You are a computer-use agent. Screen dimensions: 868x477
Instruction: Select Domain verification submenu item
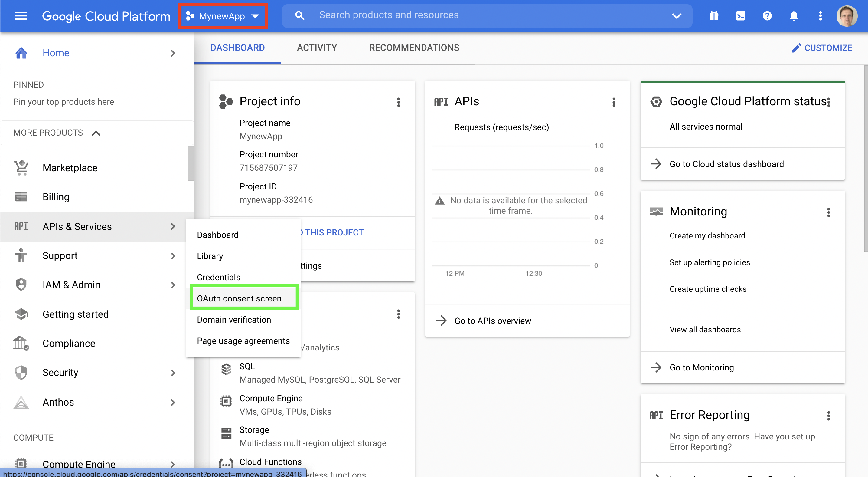coord(234,320)
